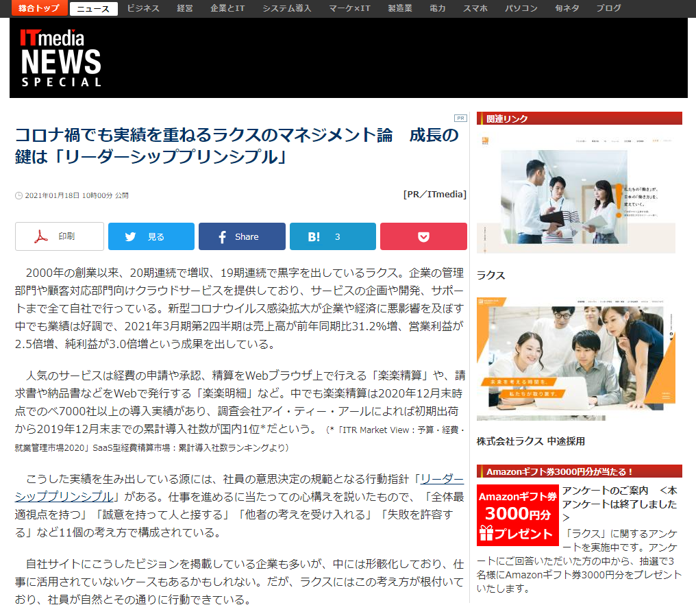Click the ITR Market View footnote text
The image size is (696, 616).
[240, 439]
